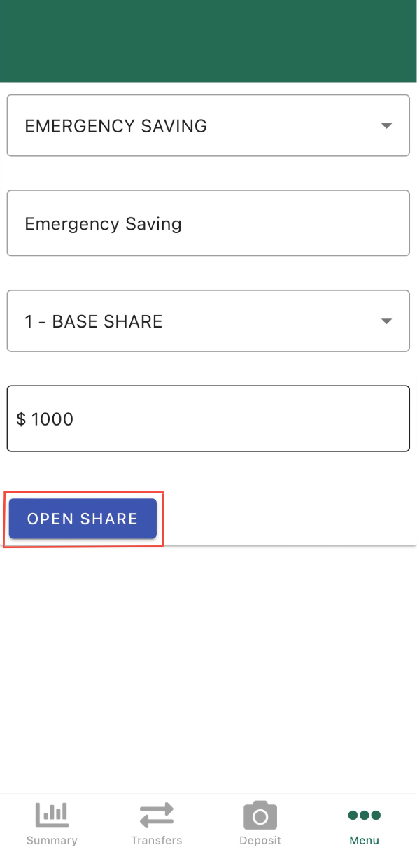
Task: Tap the Transfers arrows icon
Action: coord(156,815)
